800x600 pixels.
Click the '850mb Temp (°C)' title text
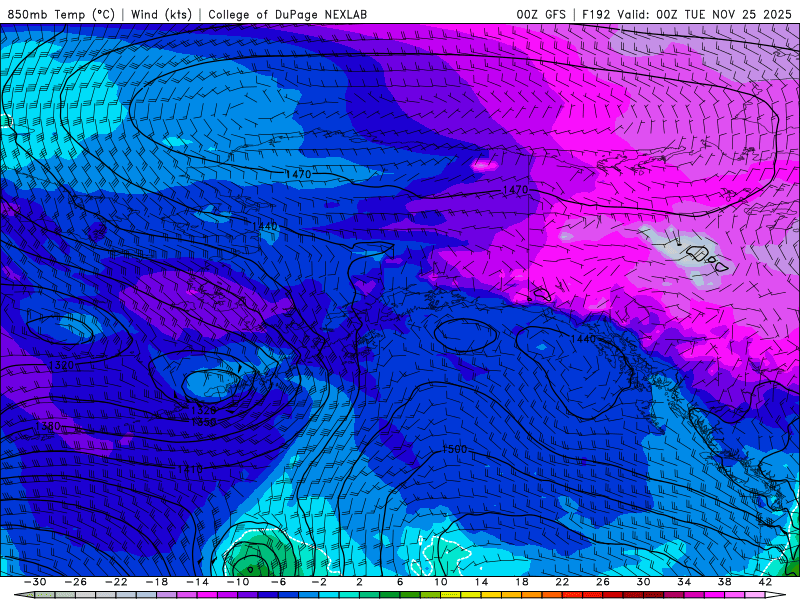(x=61, y=14)
